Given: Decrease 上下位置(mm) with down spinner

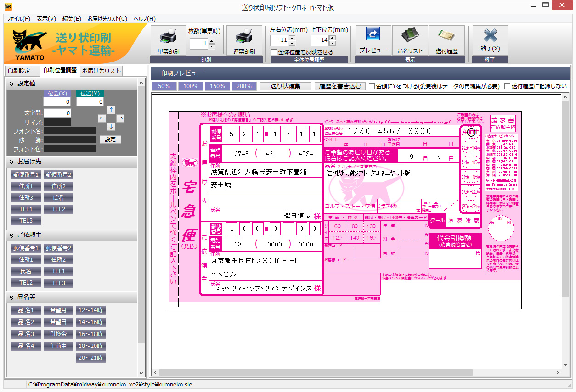Looking at the screenshot, I should click(333, 43).
